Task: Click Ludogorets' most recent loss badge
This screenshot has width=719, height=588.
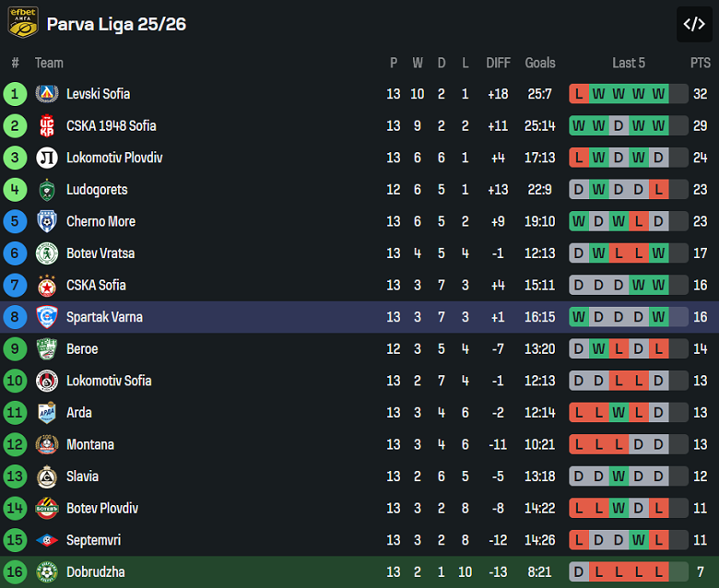Action: [x=658, y=190]
